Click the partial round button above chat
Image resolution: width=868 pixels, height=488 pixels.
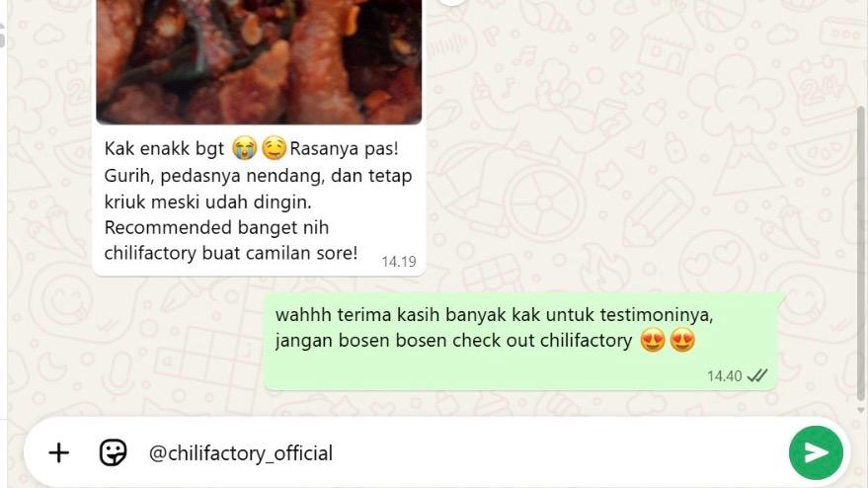coord(453,2)
